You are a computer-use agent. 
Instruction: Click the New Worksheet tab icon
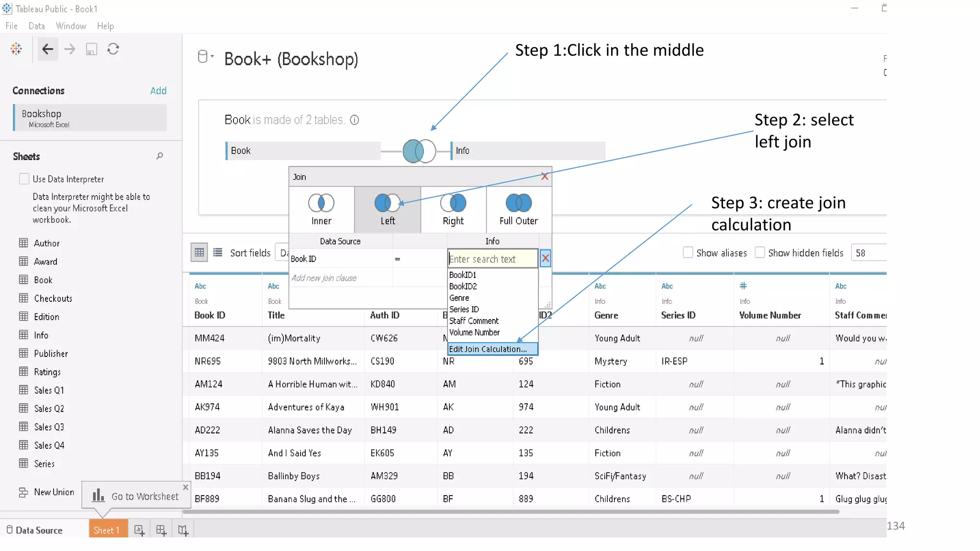(139, 530)
